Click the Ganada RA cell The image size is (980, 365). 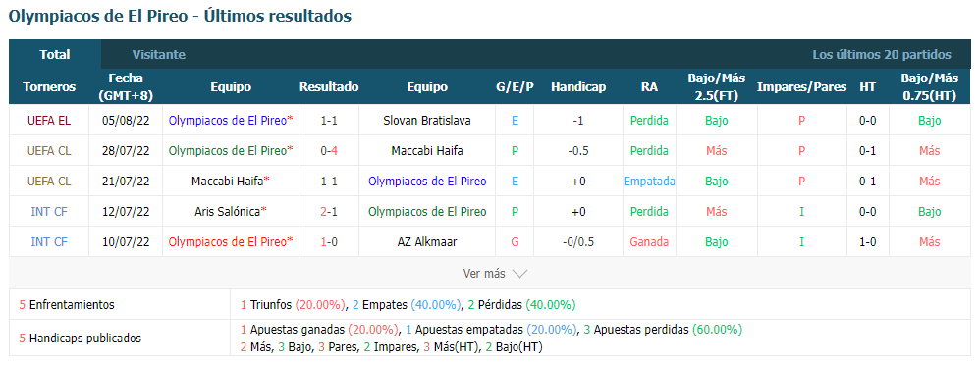(649, 242)
